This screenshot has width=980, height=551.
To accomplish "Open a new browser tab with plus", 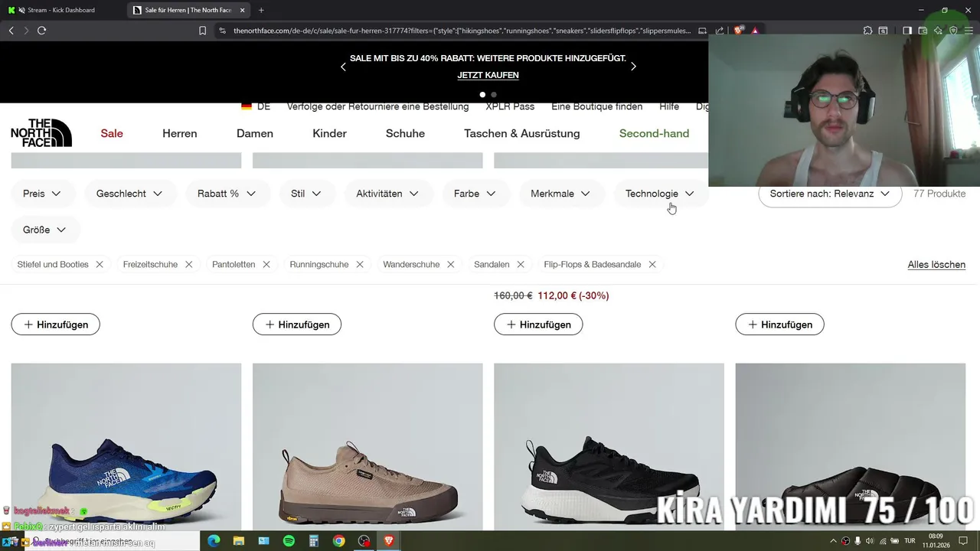I will coord(261,10).
